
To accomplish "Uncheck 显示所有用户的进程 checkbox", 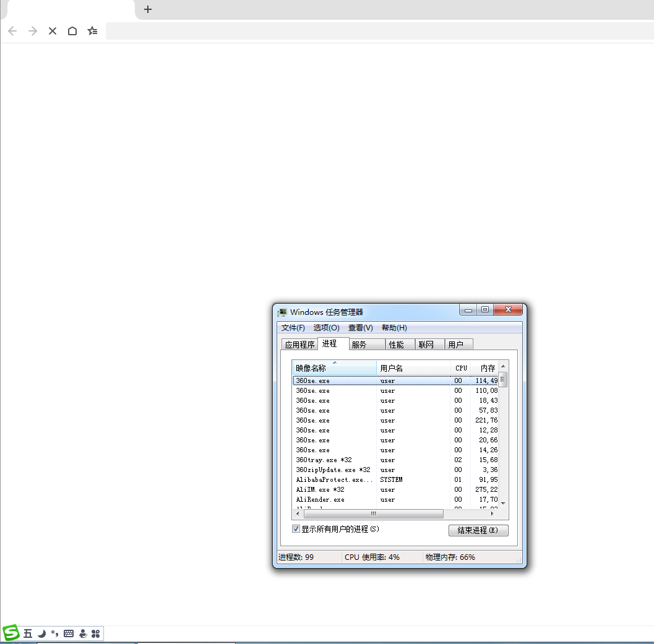I will [296, 529].
